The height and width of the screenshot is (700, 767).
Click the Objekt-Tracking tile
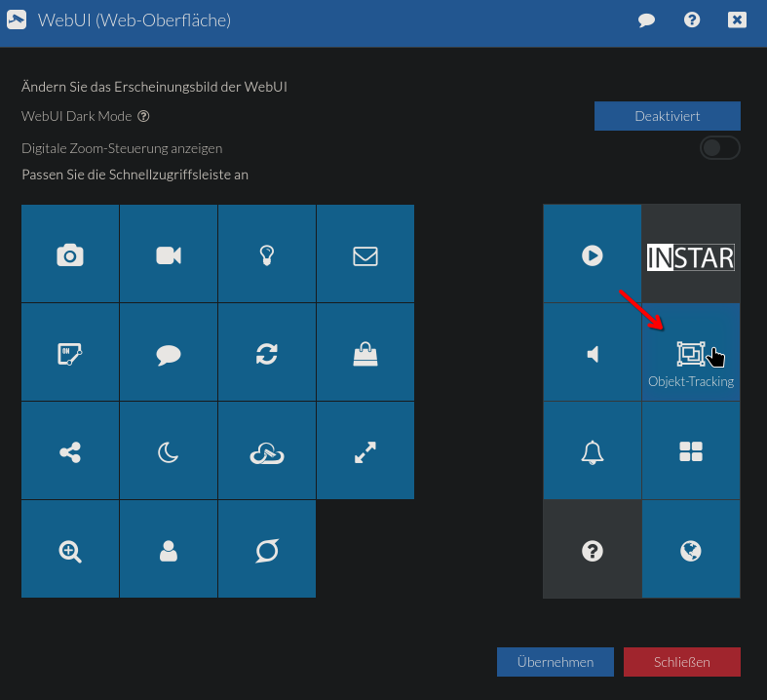[x=691, y=353]
